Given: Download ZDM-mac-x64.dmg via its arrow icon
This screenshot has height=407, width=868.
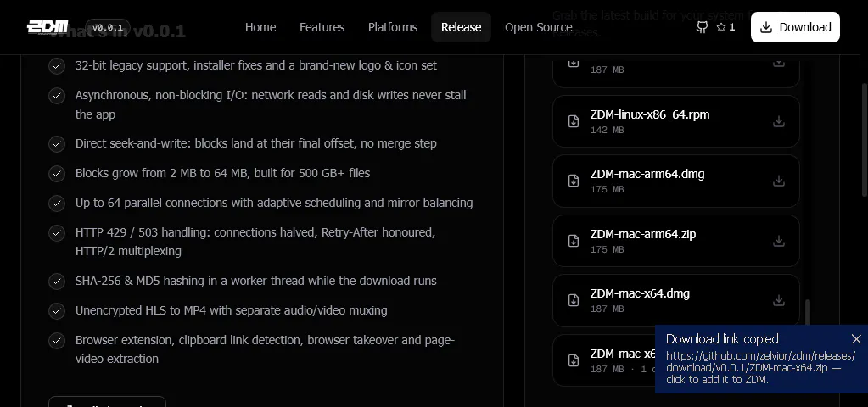Looking at the screenshot, I should (779, 299).
